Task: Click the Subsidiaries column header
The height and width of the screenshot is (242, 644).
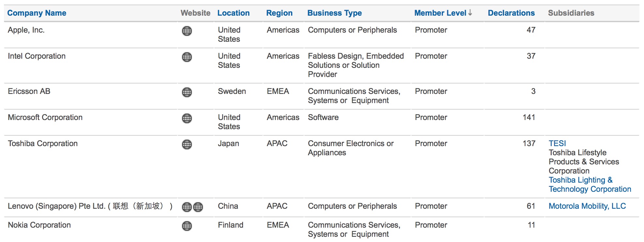Action: coord(571,13)
